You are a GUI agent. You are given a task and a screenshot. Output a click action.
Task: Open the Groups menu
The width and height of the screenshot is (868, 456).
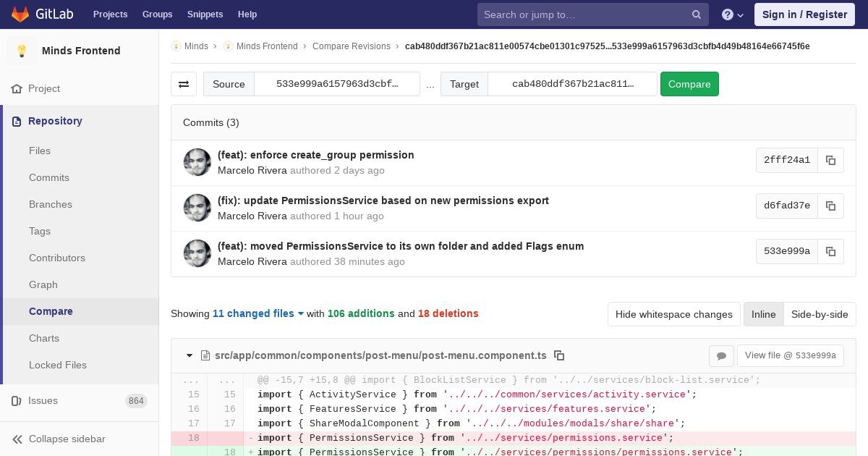(x=158, y=14)
